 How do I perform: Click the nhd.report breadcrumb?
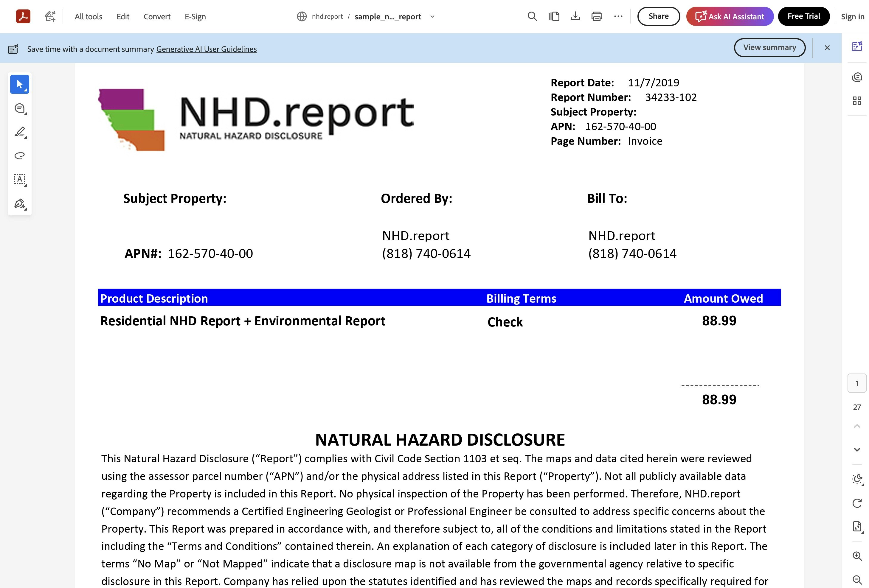[327, 16]
